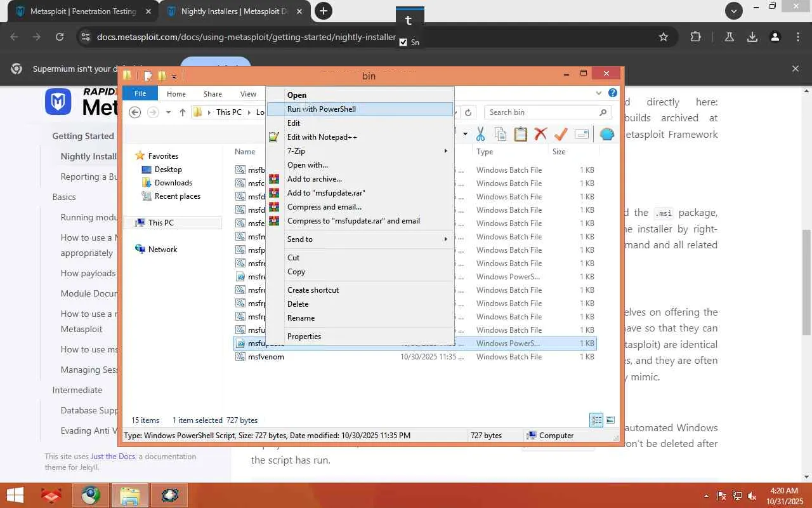Go up one folder level in Explorer

click(183, 112)
